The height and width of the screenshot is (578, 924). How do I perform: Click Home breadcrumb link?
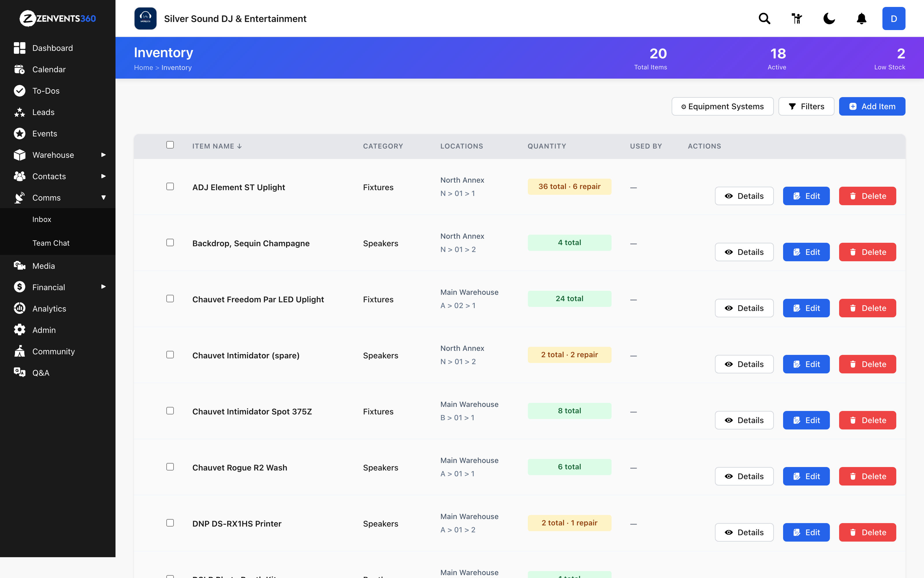pyautogui.click(x=143, y=68)
